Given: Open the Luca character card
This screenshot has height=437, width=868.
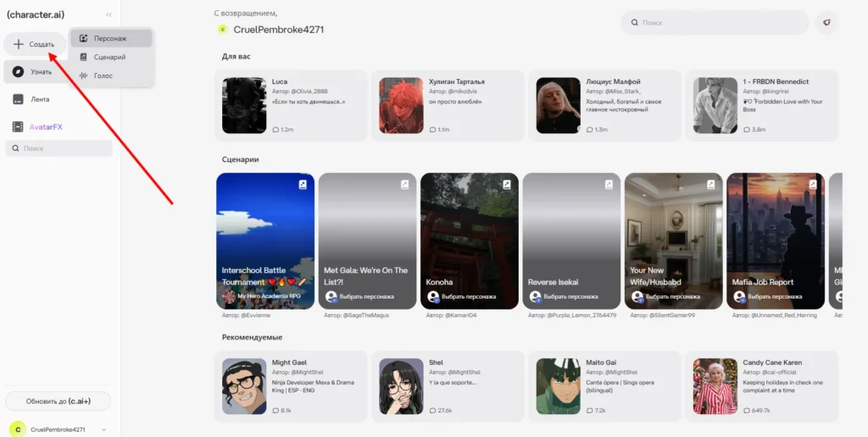Looking at the screenshot, I should pyautogui.click(x=291, y=105).
